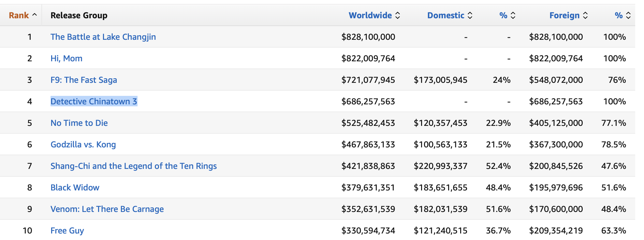Select domestic value $121,240,515
Viewport: 644px width, 240px height.
click(x=441, y=231)
